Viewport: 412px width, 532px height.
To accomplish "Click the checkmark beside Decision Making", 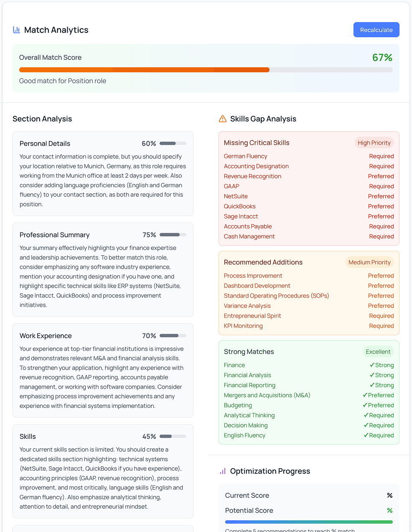I will [366, 425].
